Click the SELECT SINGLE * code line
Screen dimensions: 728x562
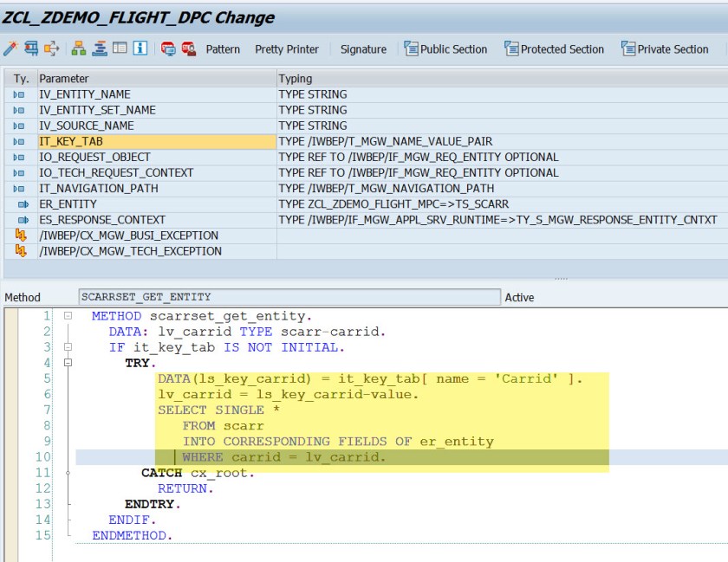tap(218, 410)
